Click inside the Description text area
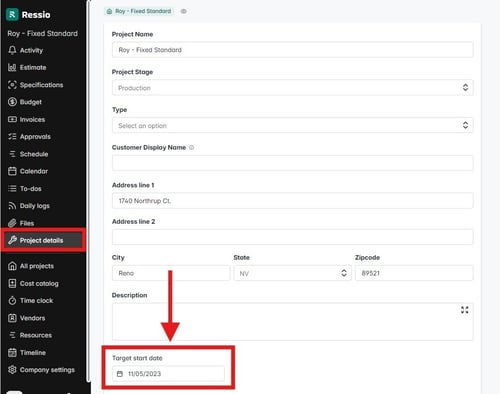 coord(292,322)
